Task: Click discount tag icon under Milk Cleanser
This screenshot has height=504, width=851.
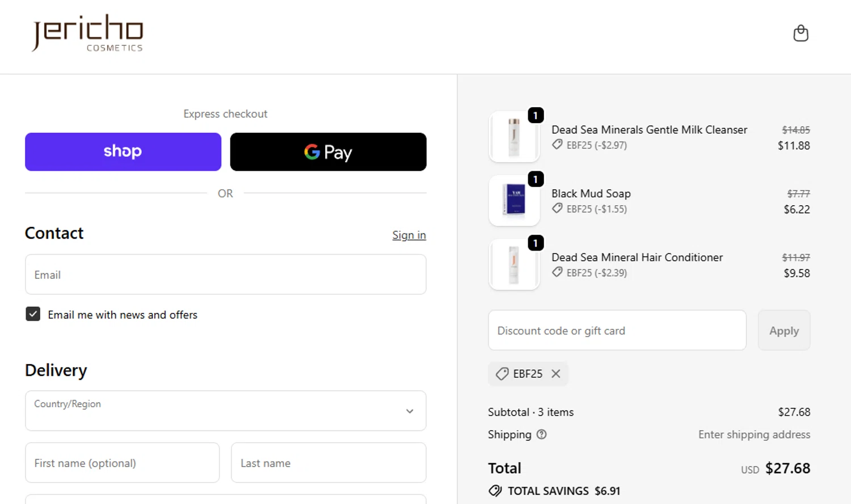Action: pos(557,145)
